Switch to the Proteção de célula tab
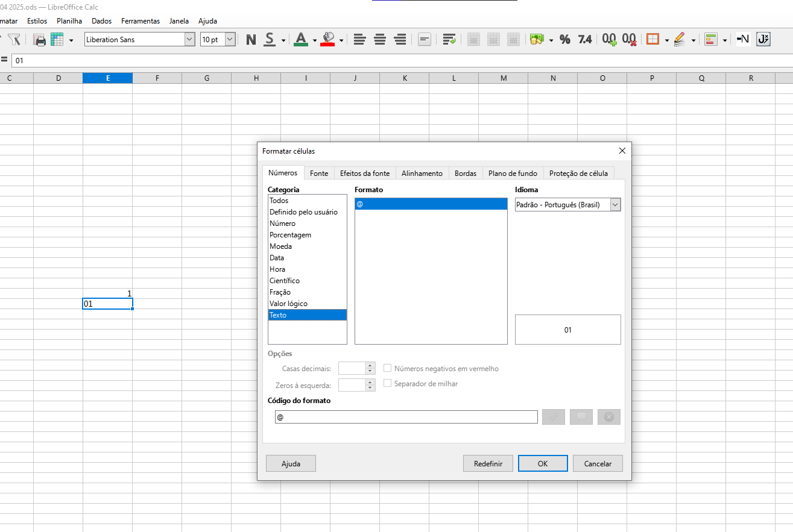Screen dimensions: 793x532 pyautogui.click(x=578, y=173)
